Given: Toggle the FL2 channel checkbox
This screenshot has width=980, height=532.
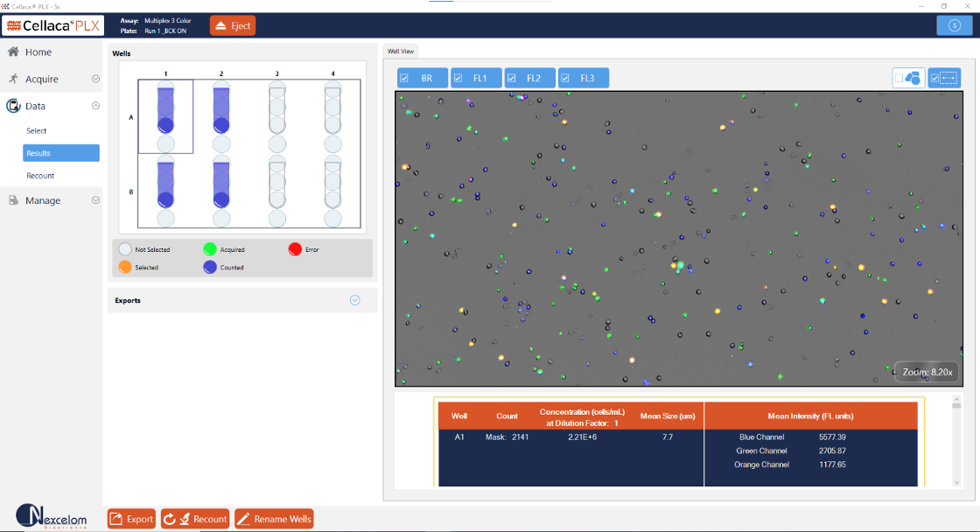Looking at the screenshot, I should click(512, 78).
